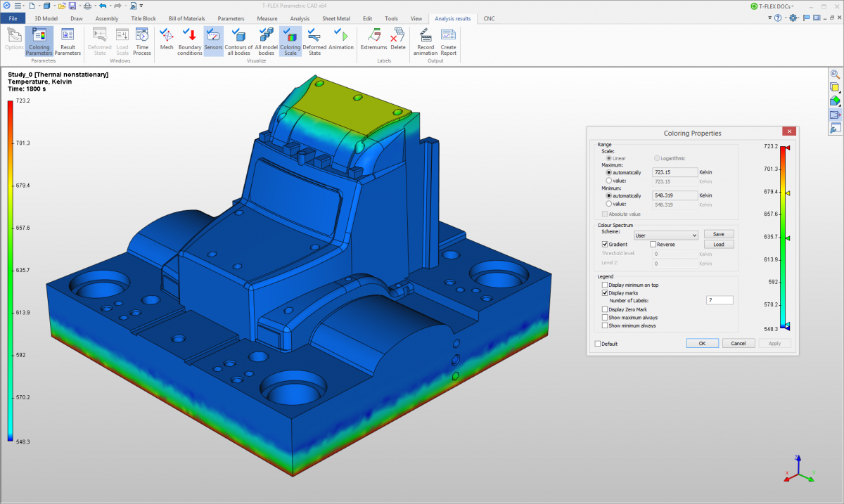Click Create Report
844x504 pixels.
pos(448,41)
